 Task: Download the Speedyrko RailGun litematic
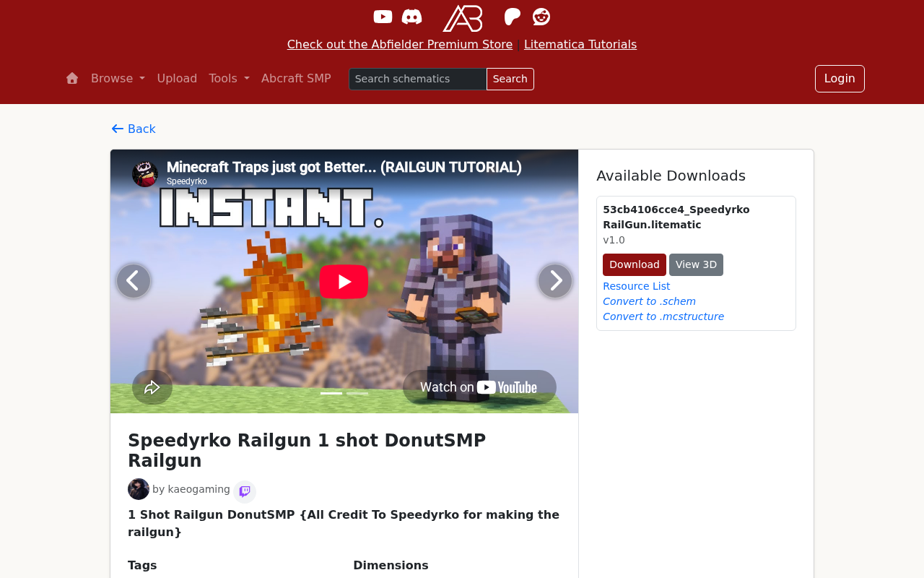[635, 264]
